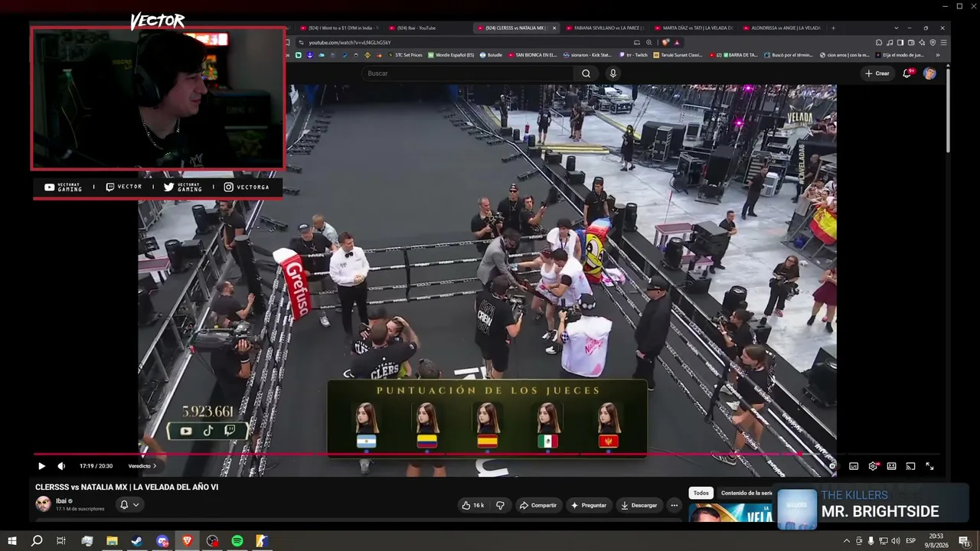This screenshot has height=551, width=980.
Task: Focus the YouTube Buscar search field
Action: tap(469, 73)
